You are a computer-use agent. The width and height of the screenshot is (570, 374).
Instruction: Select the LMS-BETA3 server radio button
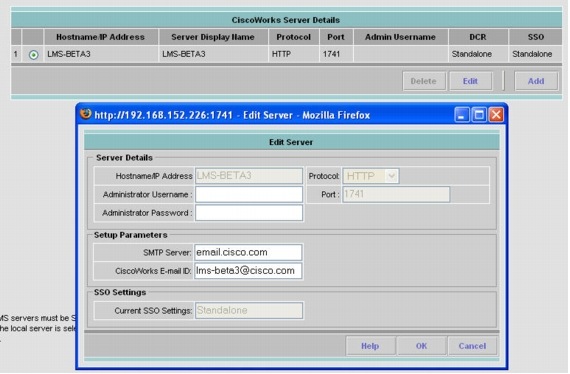33,55
